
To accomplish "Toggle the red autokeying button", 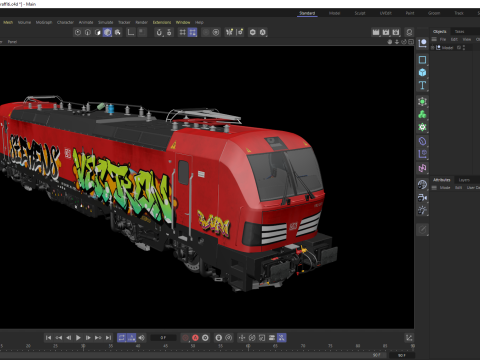I will 195,338.
